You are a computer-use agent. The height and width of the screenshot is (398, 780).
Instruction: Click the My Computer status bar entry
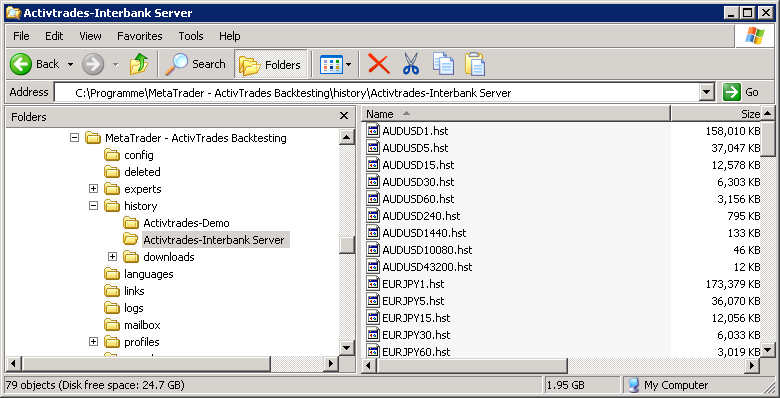click(669, 385)
